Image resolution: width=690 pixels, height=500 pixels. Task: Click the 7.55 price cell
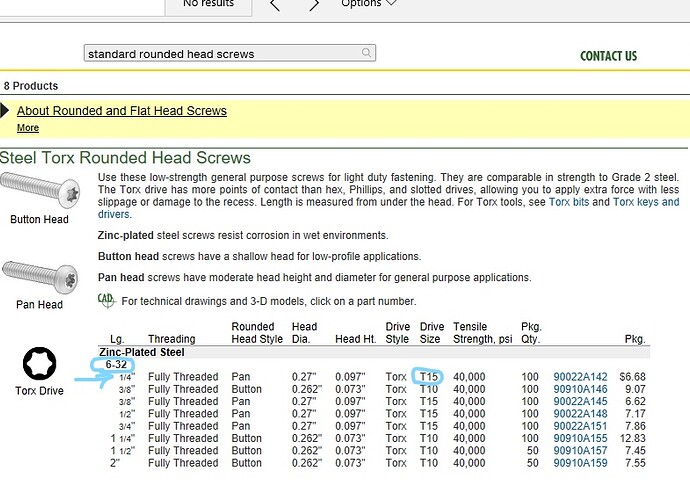635,463
